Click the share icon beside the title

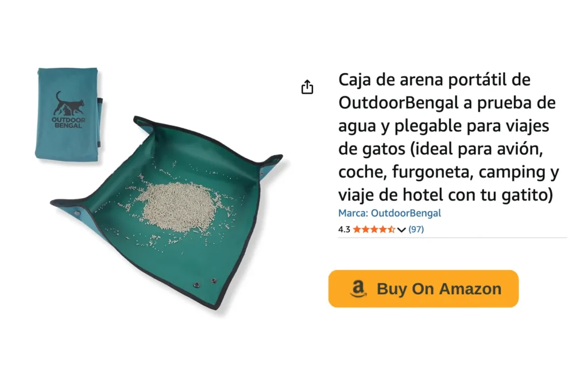[x=307, y=87]
